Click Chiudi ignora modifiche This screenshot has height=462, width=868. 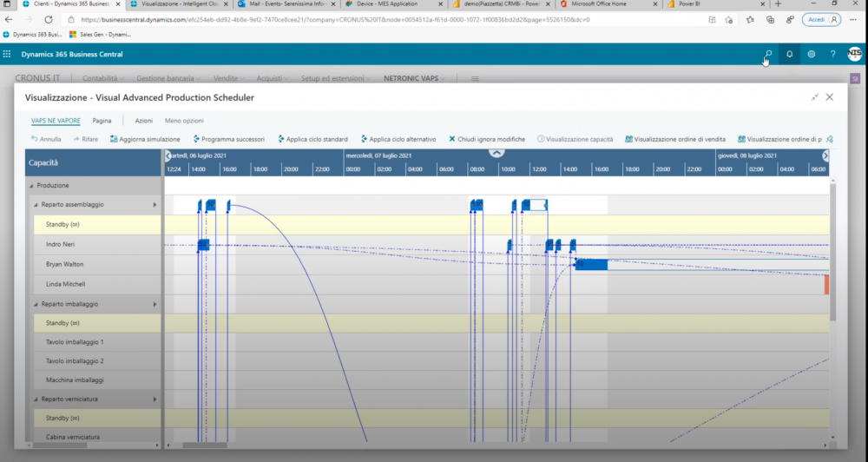click(487, 139)
